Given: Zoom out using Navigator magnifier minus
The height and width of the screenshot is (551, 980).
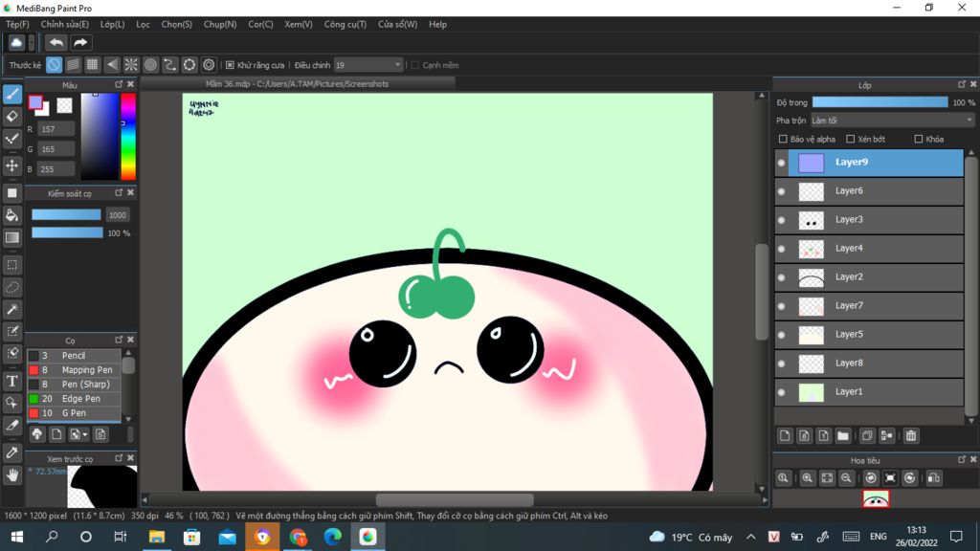Looking at the screenshot, I should 846,478.
